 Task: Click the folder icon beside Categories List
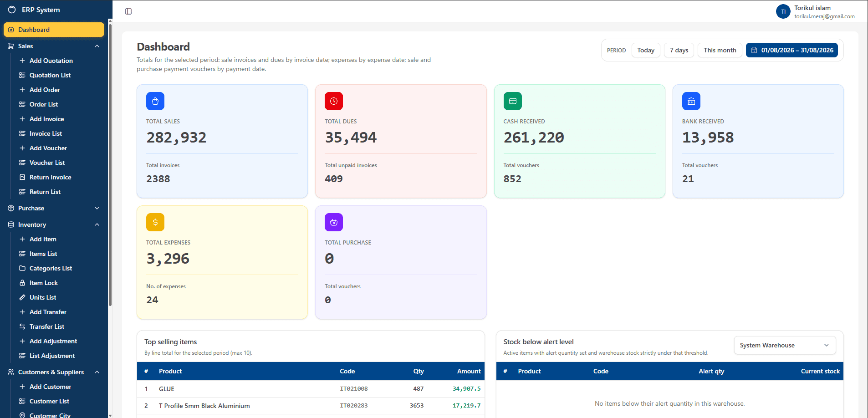pyautogui.click(x=22, y=268)
